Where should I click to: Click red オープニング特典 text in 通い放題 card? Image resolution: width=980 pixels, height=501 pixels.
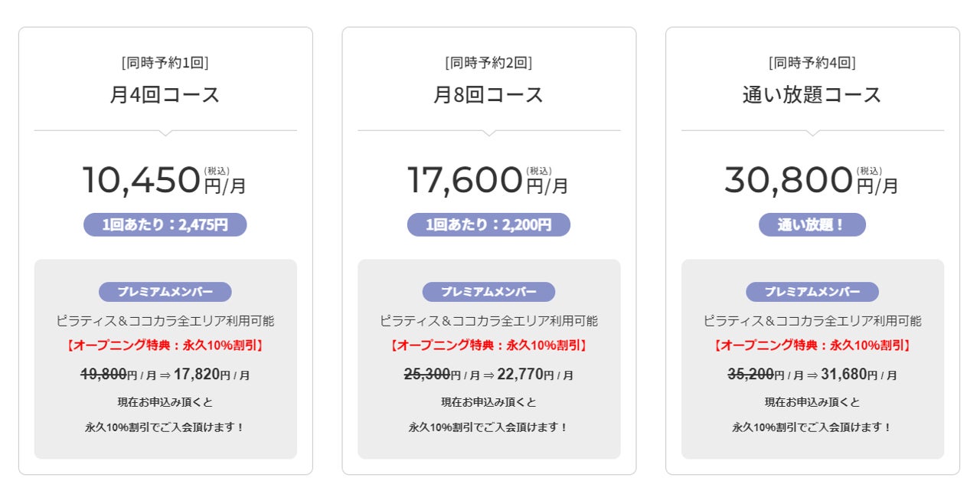tap(812, 345)
